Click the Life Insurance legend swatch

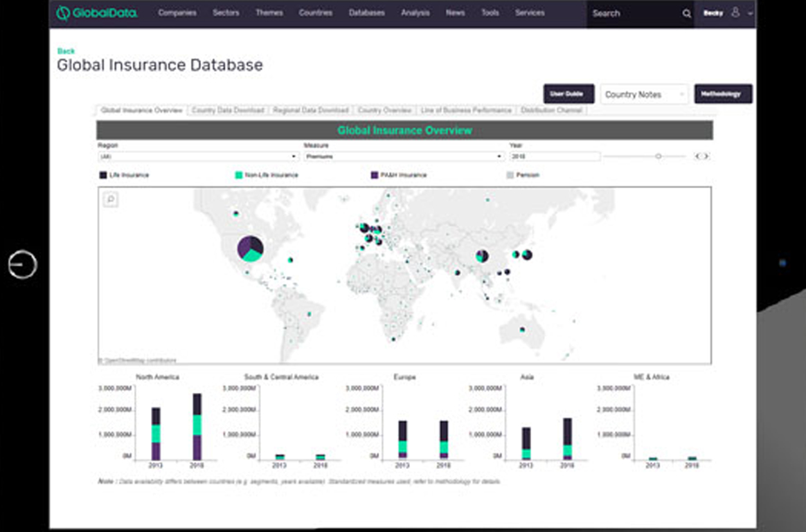[x=102, y=175]
